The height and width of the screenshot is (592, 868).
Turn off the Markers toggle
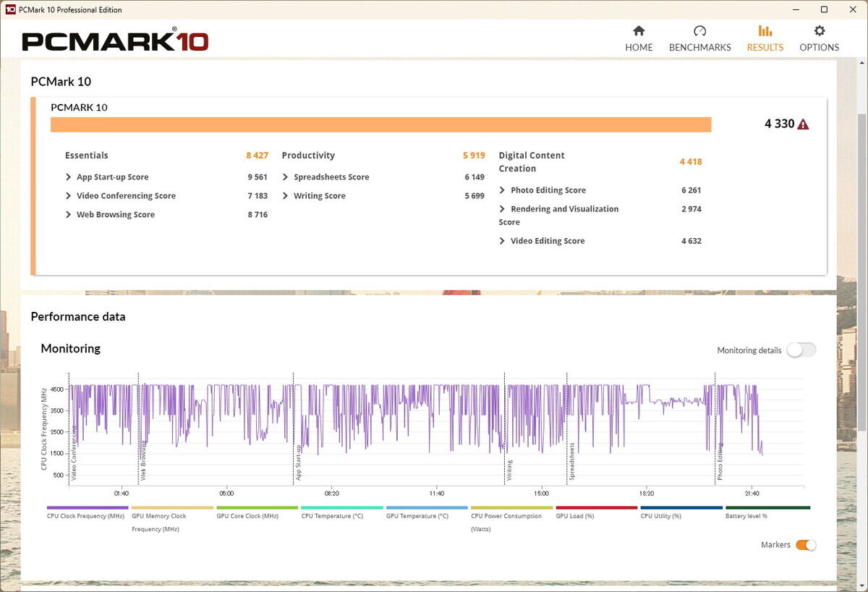[806, 545]
